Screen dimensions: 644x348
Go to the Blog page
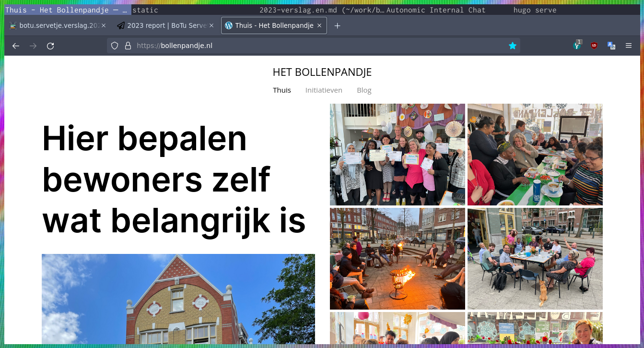tap(364, 90)
